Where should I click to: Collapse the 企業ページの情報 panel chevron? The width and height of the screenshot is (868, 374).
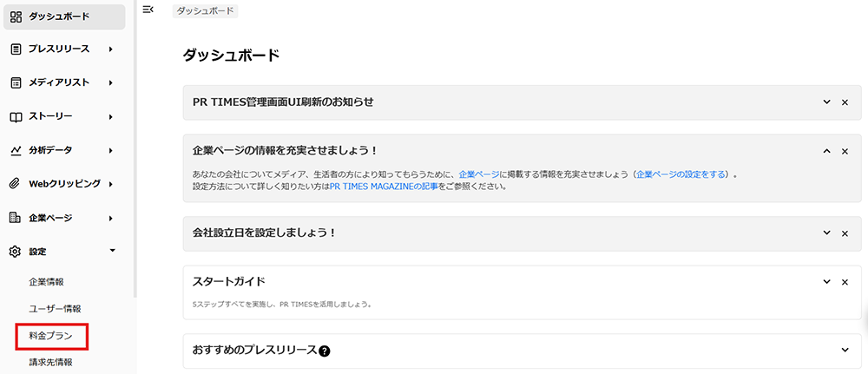coord(827,151)
